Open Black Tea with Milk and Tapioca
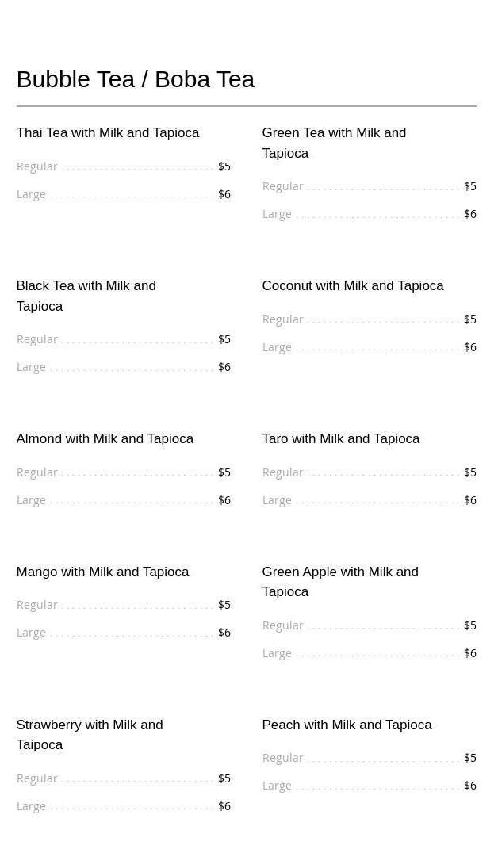The image size is (498, 868). click(86, 296)
